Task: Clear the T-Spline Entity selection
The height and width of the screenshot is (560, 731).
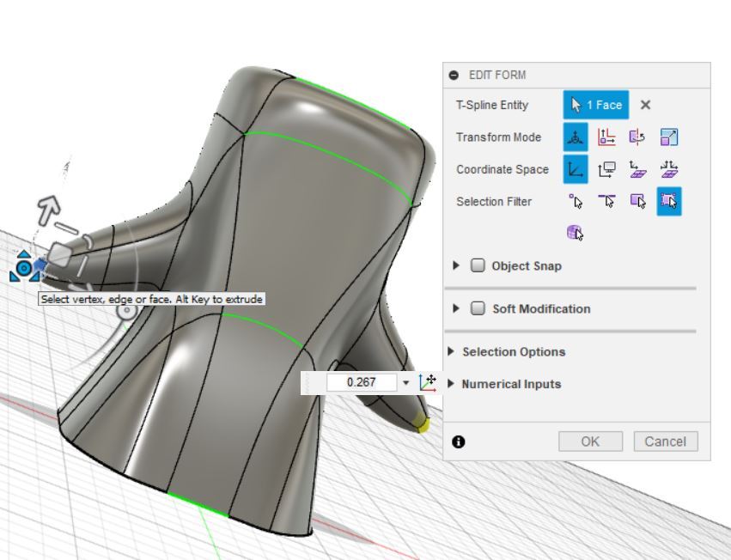Action: (645, 105)
